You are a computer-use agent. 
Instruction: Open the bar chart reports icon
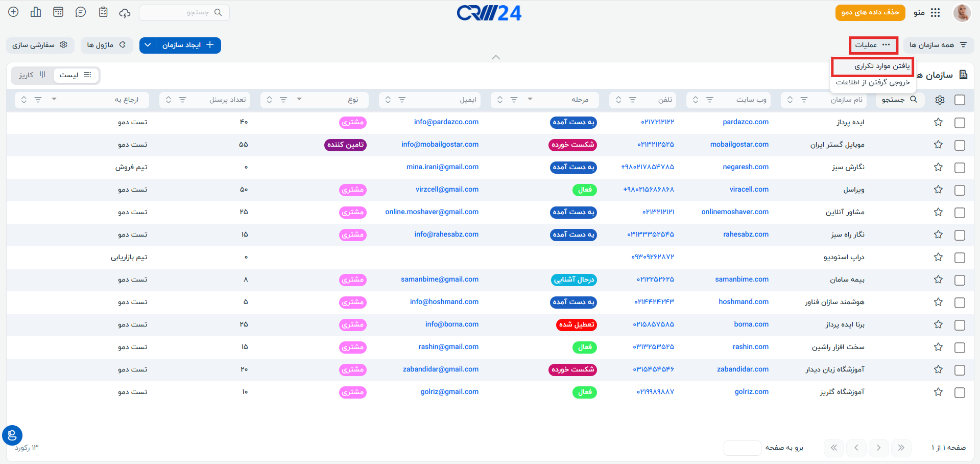point(36,12)
